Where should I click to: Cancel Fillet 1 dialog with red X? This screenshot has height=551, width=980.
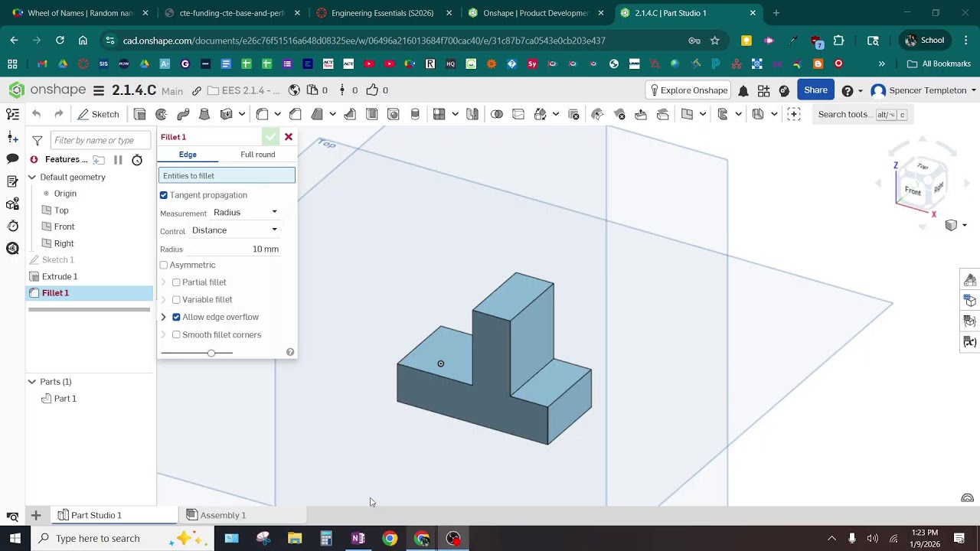[289, 137]
